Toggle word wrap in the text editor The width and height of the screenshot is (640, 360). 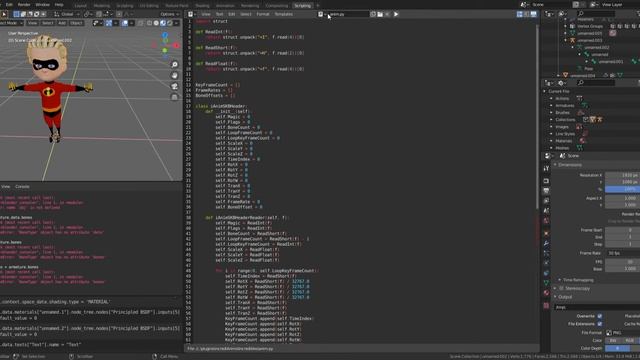(x=527, y=14)
